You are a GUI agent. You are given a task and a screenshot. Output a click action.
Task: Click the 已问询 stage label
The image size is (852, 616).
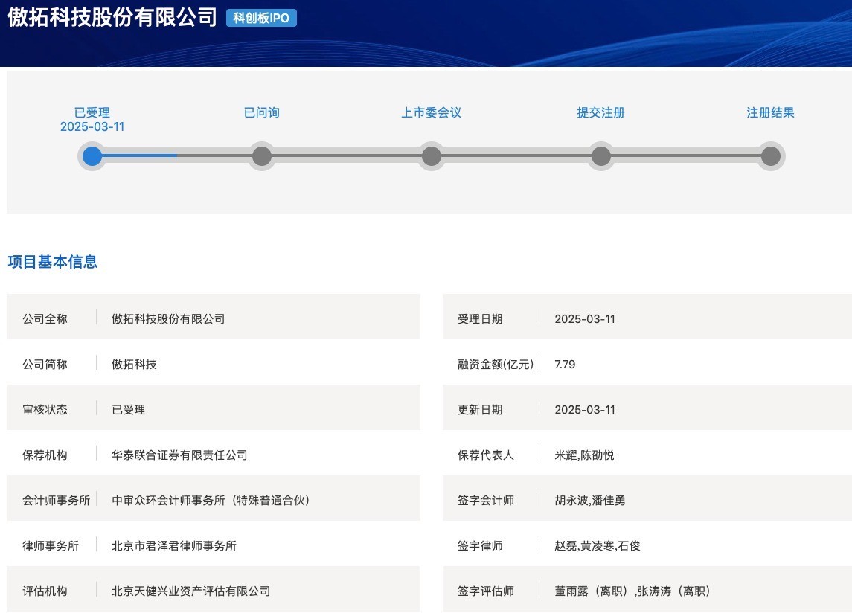click(x=262, y=113)
